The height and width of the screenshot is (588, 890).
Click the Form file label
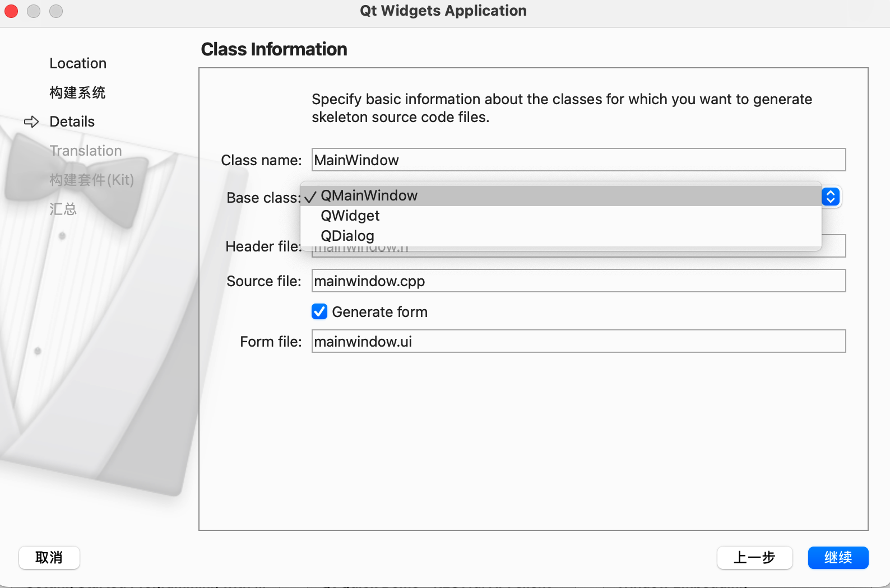coord(271,342)
